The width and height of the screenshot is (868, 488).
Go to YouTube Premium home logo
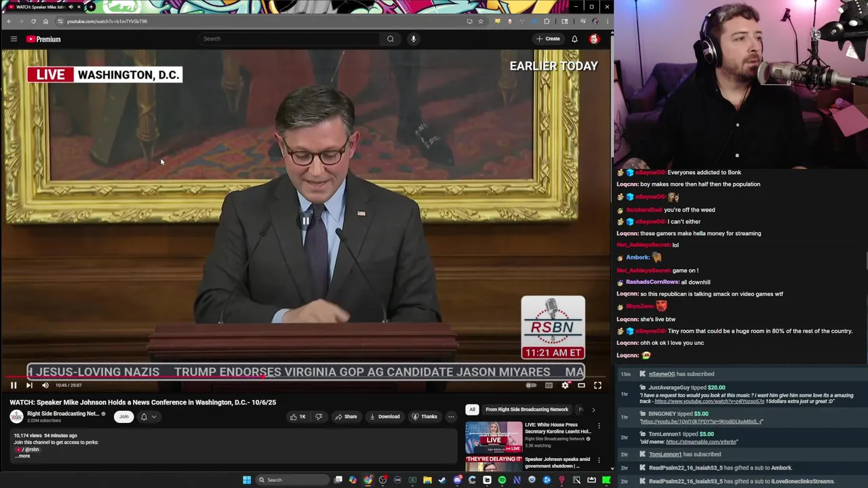click(43, 39)
